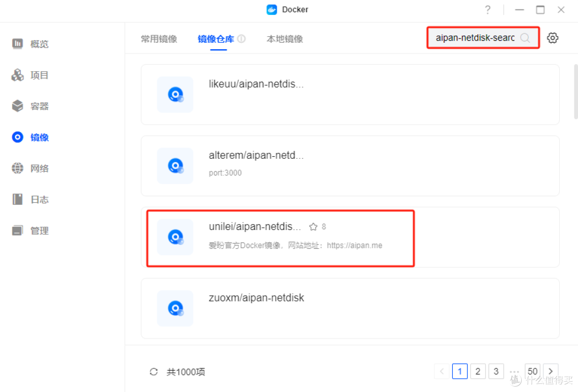The height and width of the screenshot is (392, 578).
Task: Click the pagination ellipsis to skip pages
Action: pyautogui.click(x=514, y=371)
